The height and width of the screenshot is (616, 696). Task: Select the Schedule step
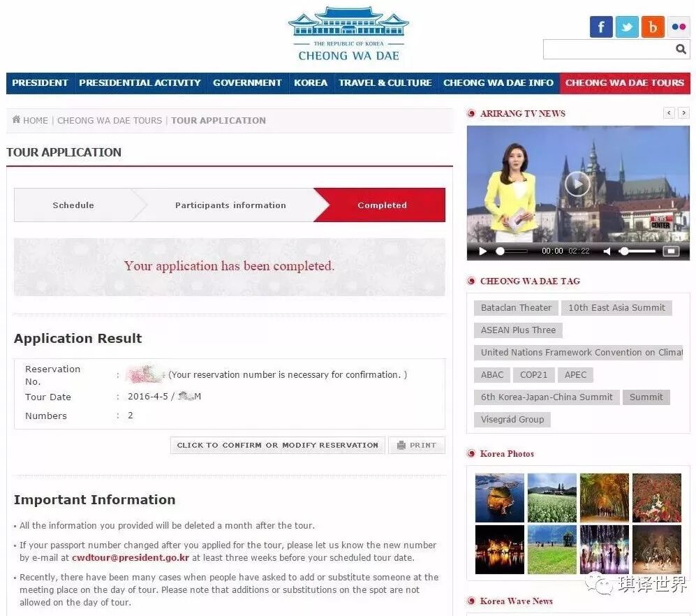tap(73, 205)
